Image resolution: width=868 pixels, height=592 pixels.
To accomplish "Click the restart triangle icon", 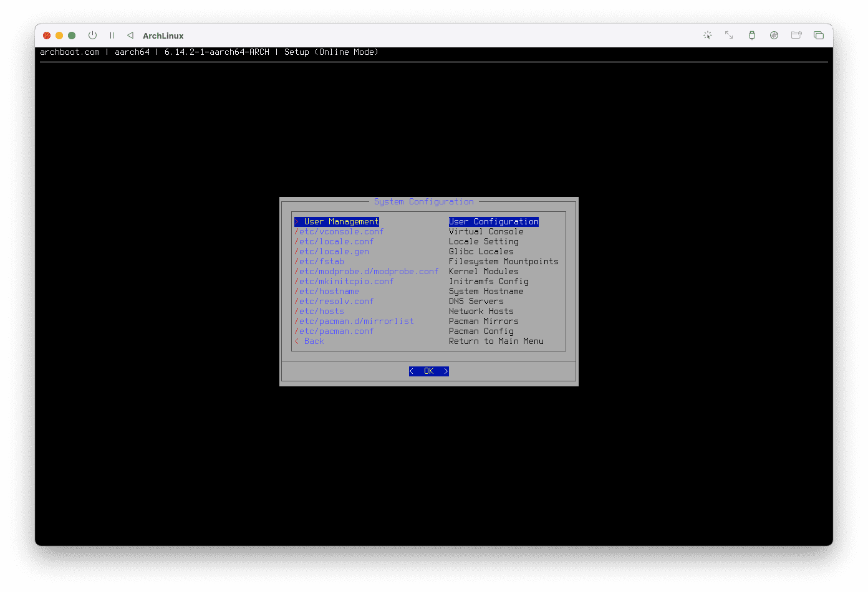I will 130,36.
